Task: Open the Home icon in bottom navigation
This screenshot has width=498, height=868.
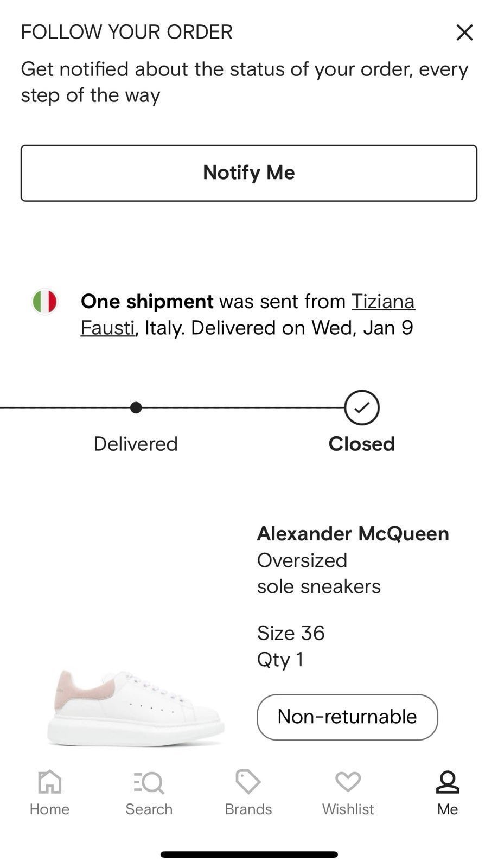Action: (x=49, y=782)
